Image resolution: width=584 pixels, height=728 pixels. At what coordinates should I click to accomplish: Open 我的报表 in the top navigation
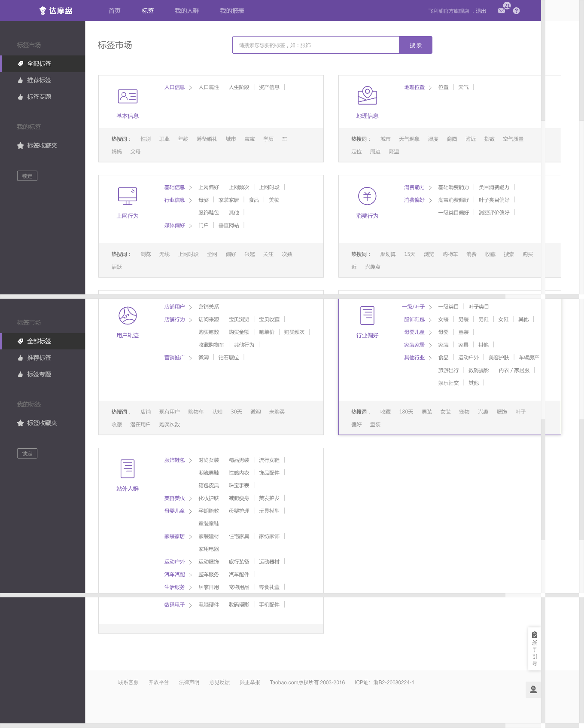(x=232, y=11)
